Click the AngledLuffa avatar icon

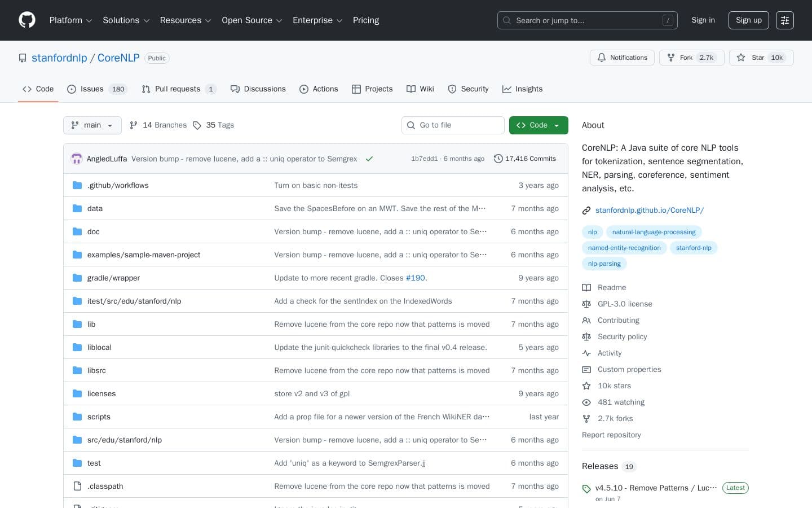(77, 159)
